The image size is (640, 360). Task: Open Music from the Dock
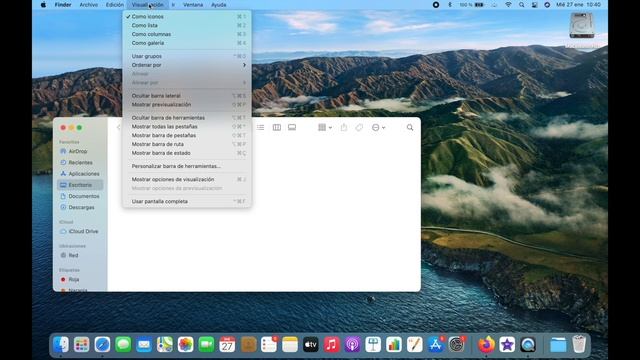tap(331, 344)
